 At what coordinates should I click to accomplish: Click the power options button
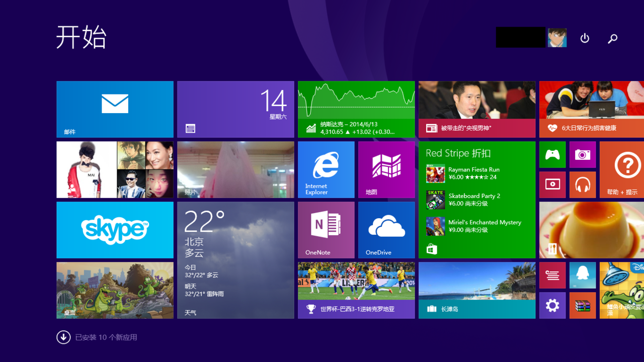(x=585, y=38)
